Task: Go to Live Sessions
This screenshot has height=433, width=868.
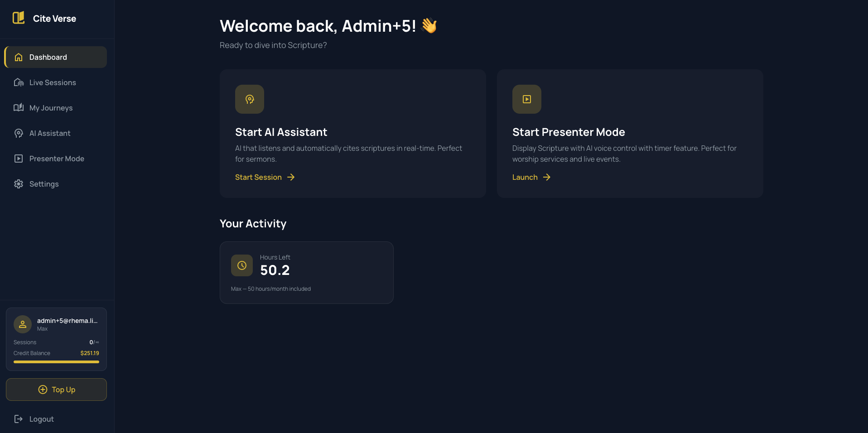Action: tap(53, 82)
